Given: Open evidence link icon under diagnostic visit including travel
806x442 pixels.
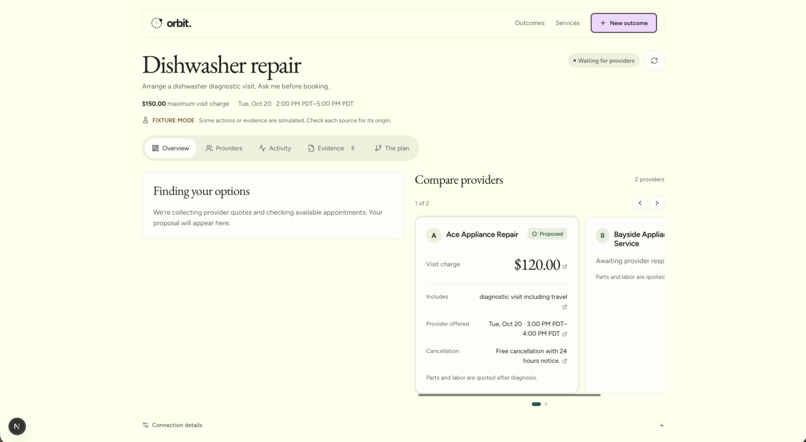Looking at the screenshot, I should point(564,307).
